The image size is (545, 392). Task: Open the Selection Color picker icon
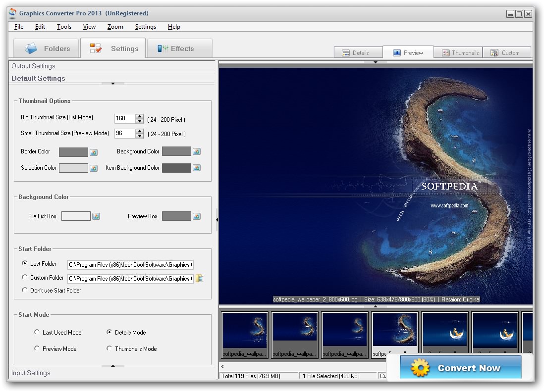[94, 168]
